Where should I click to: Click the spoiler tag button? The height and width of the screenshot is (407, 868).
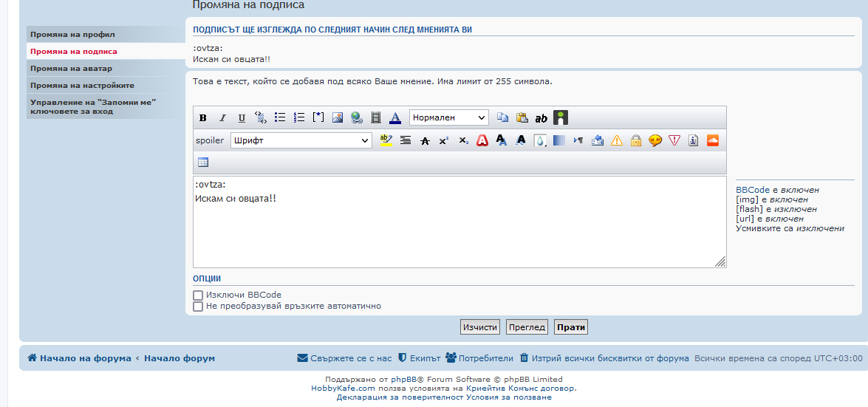point(210,140)
